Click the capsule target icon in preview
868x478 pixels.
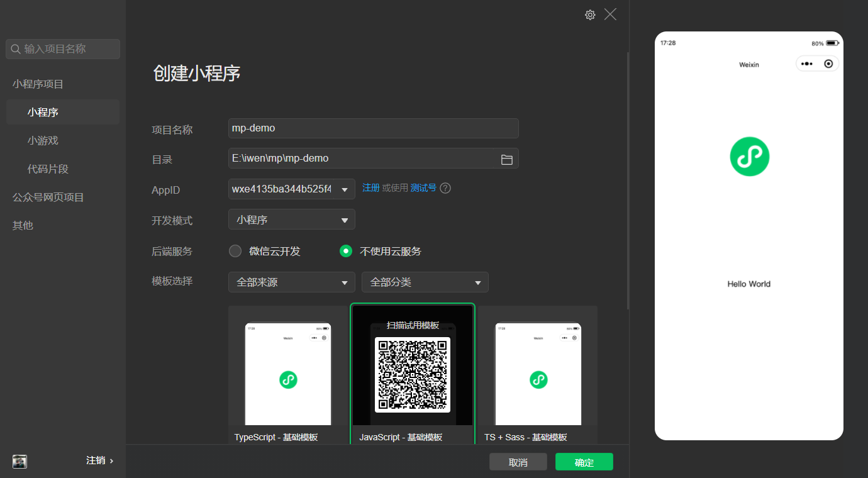(x=828, y=64)
